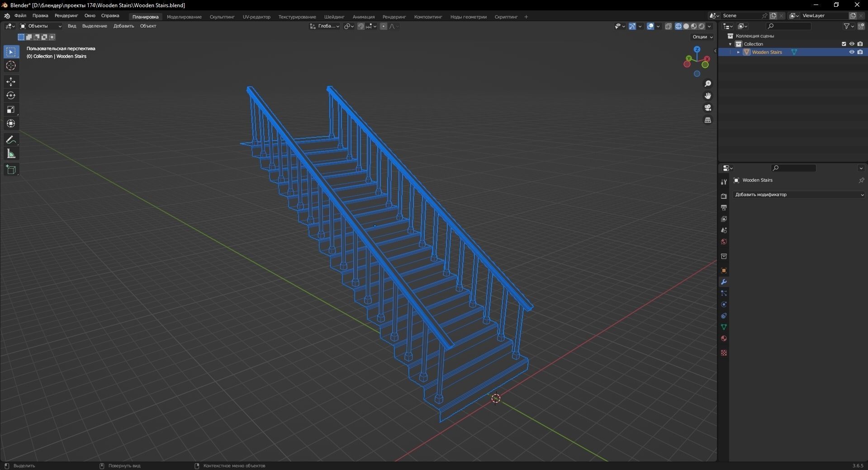Disable Wooden Stairs render camera icon

point(860,52)
